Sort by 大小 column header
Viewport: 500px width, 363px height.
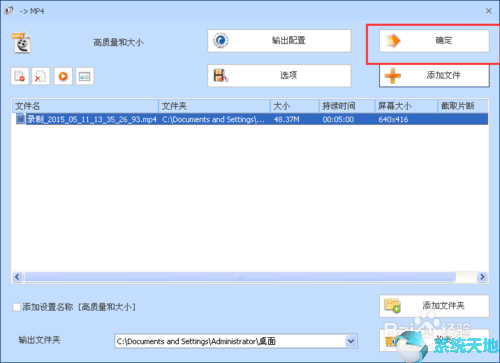coord(295,106)
